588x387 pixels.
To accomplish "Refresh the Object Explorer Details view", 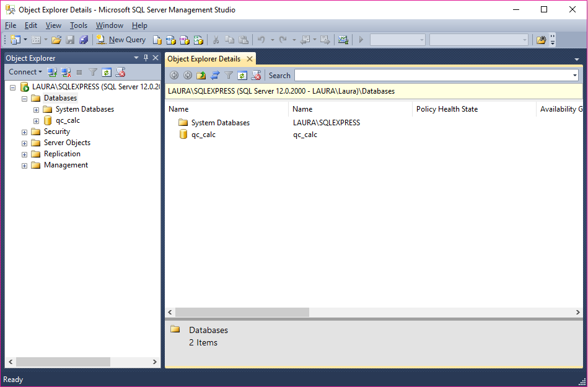I will click(x=242, y=75).
